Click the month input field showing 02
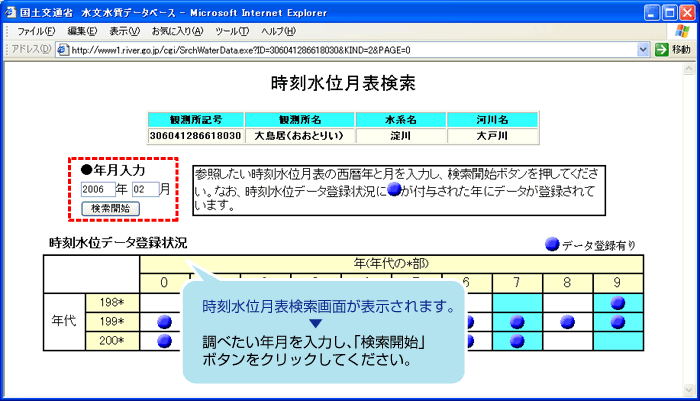 tap(144, 189)
